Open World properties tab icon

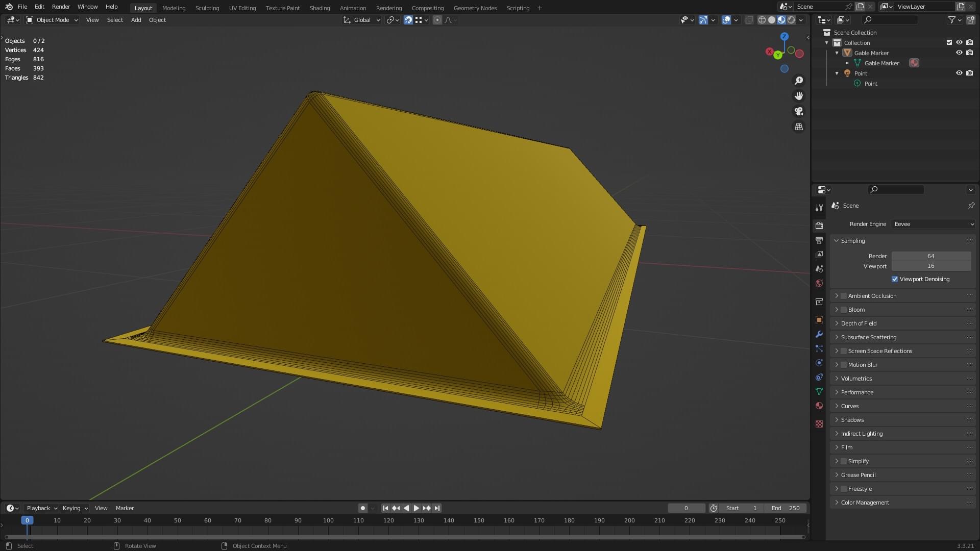point(819,283)
